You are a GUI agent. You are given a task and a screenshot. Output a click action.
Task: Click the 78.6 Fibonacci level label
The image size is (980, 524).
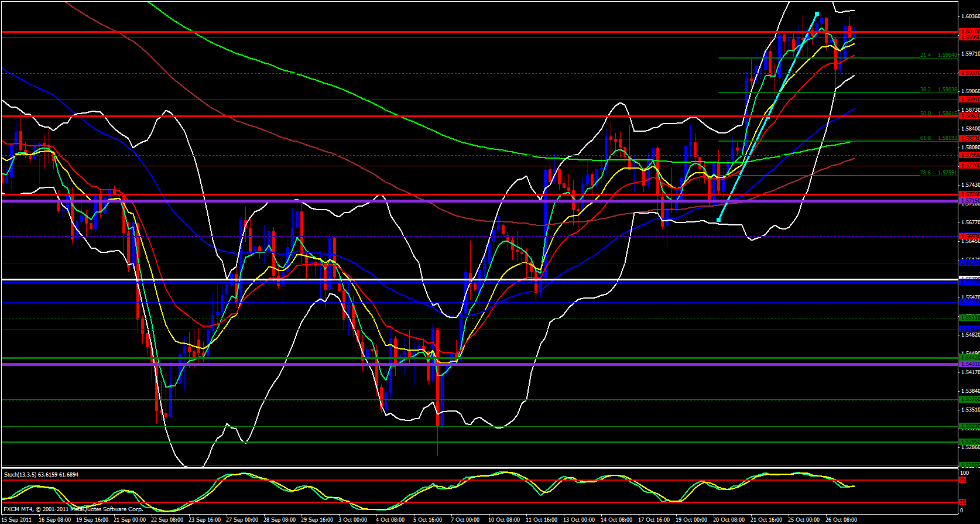point(925,173)
